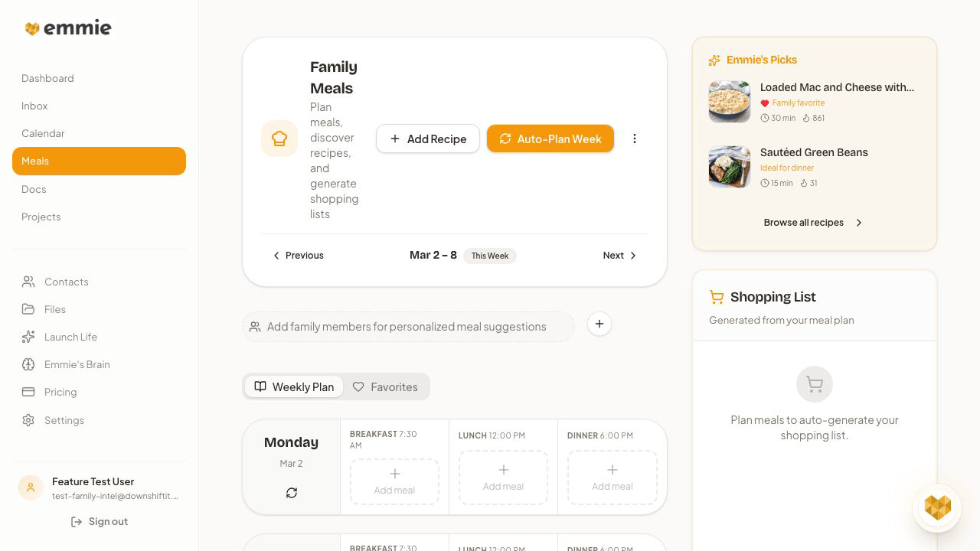
Task: Select Launch Life in the sidebar
Action: point(70,337)
